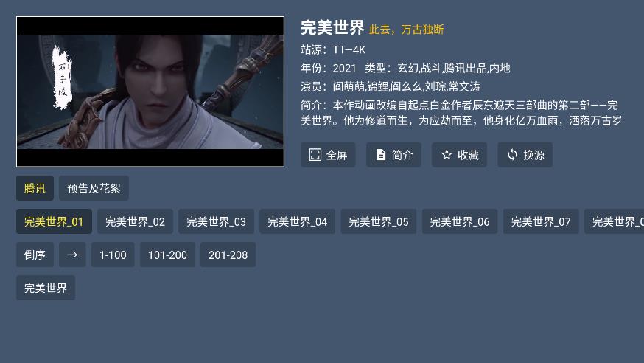The height and width of the screenshot is (363, 644).
Task: Click the fullscreen 全屏 icon
Action: 315,155
